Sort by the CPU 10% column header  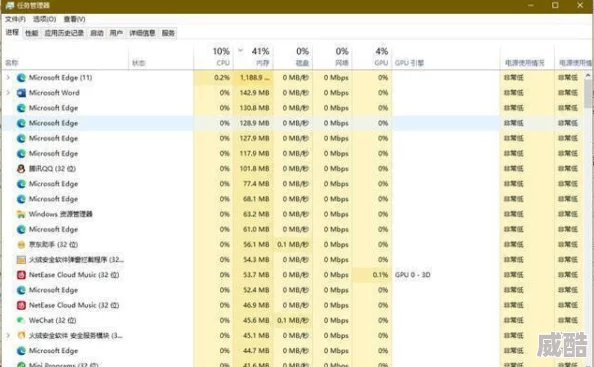(x=213, y=57)
